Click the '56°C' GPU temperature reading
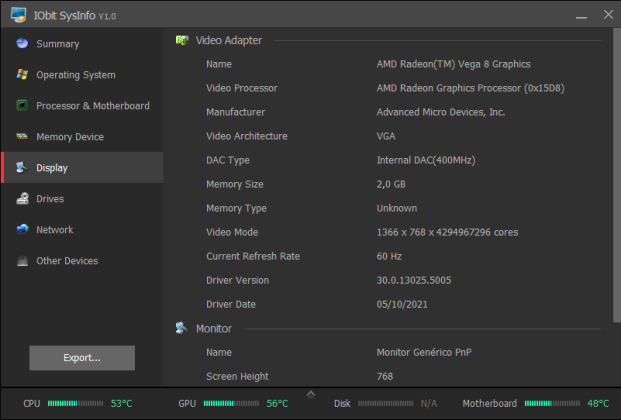The height and width of the screenshot is (420, 621). 277,403
